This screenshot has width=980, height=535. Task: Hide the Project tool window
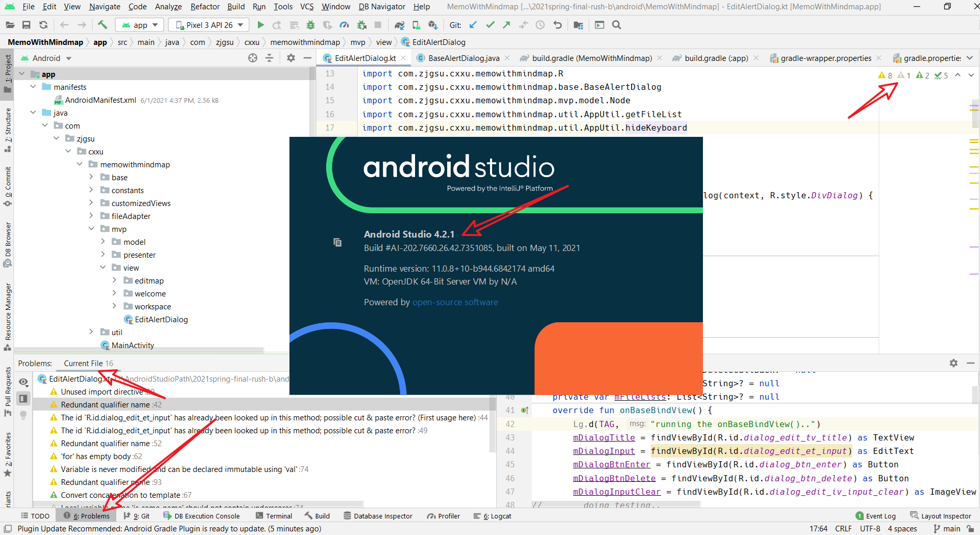point(308,58)
